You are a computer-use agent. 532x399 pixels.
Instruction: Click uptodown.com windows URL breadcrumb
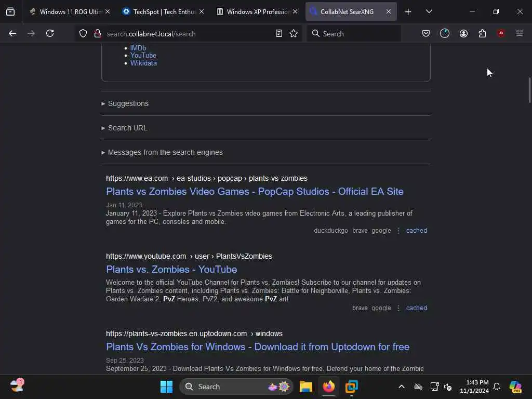click(194, 334)
